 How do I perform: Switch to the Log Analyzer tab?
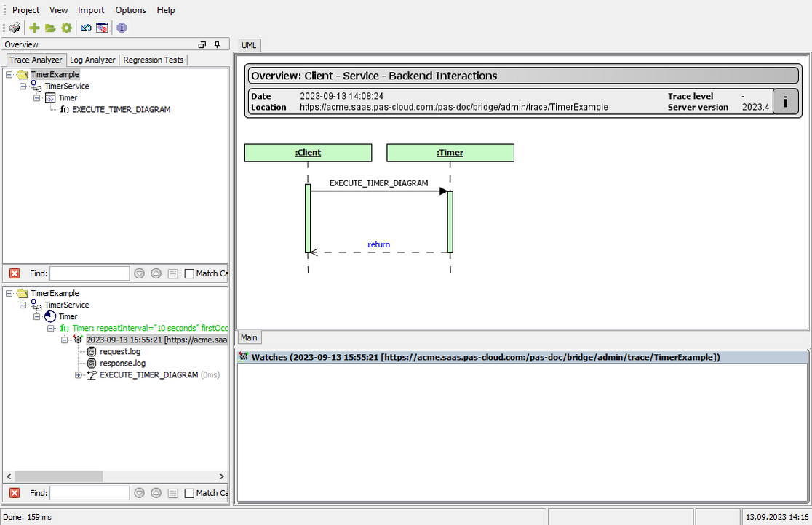click(92, 60)
